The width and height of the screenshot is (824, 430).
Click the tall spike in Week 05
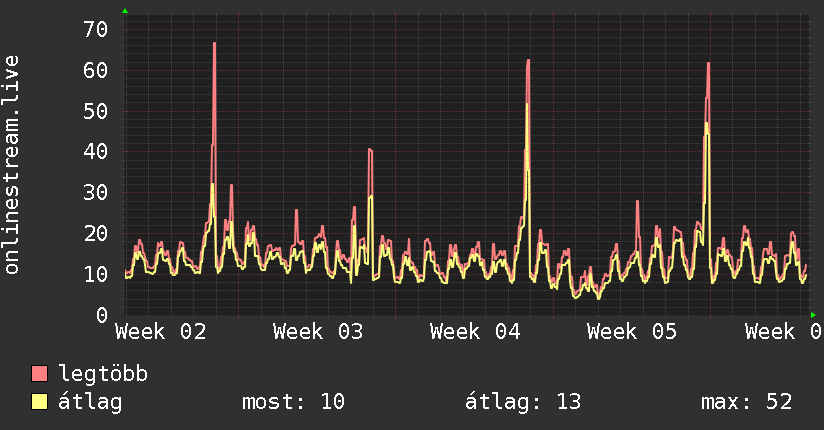[x=708, y=64]
